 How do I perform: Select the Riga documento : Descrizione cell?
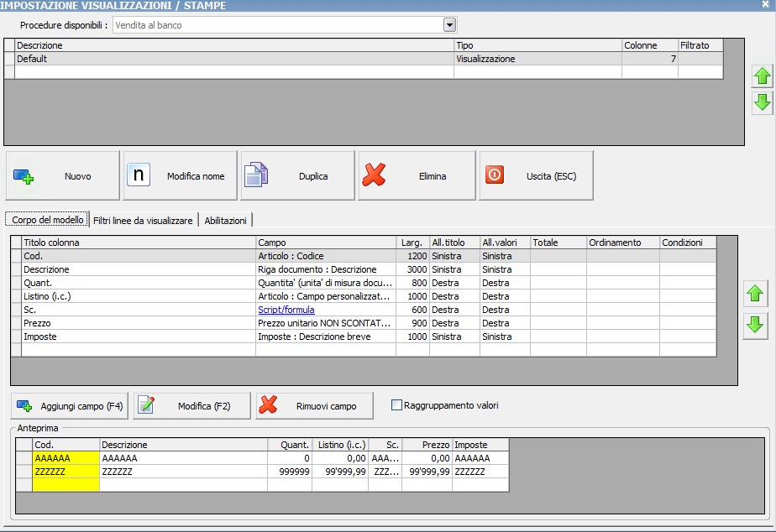click(326, 269)
